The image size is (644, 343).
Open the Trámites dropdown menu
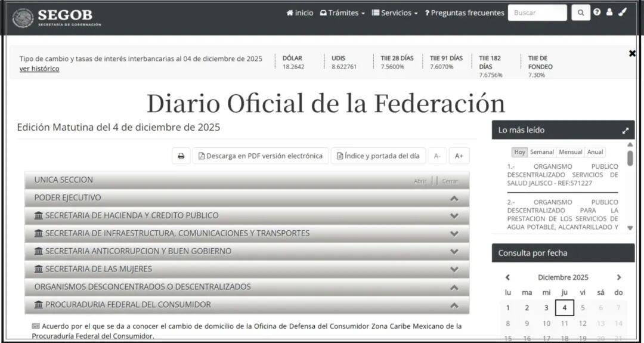pyautogui.click(x=342, y=13)
